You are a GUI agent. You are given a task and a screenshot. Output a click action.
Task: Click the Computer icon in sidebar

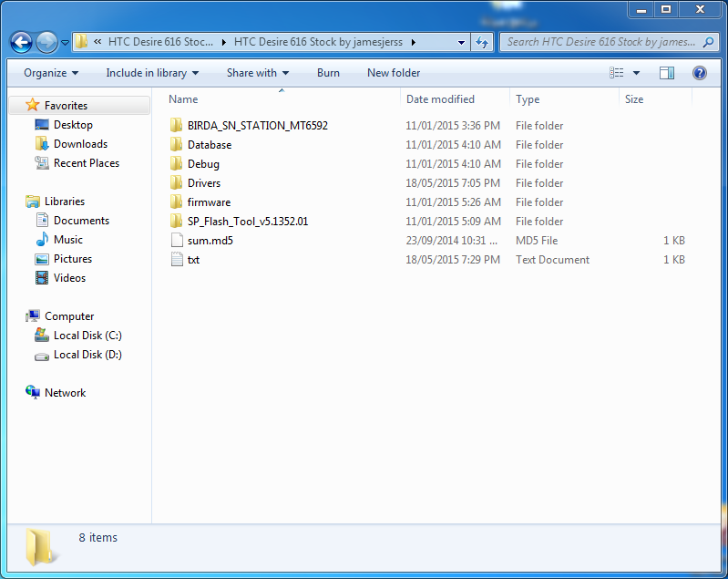point(33,316)
